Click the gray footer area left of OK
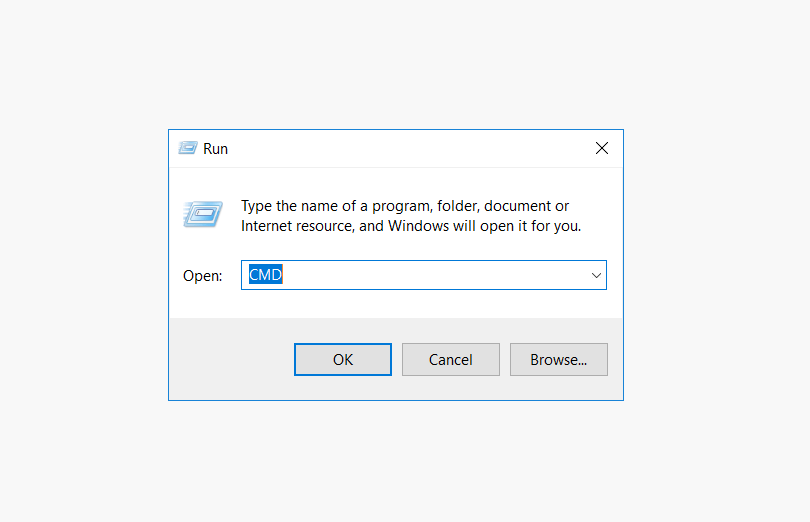 231,359
